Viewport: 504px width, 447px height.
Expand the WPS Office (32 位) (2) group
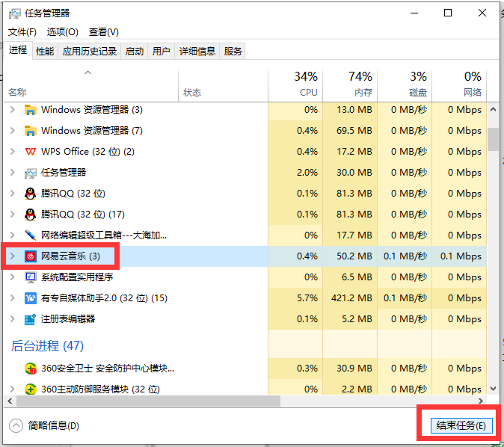click(13, 151)
